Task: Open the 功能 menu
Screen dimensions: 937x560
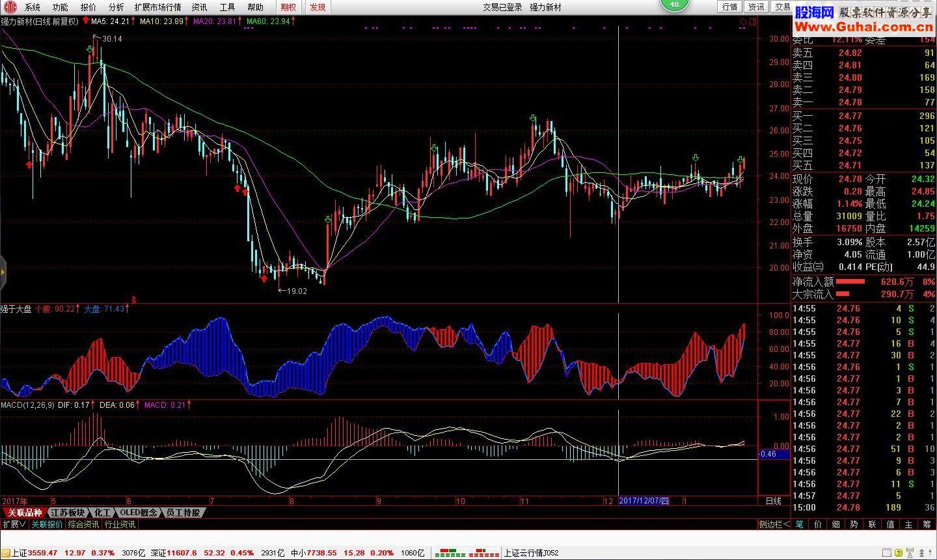Action: 60,7
